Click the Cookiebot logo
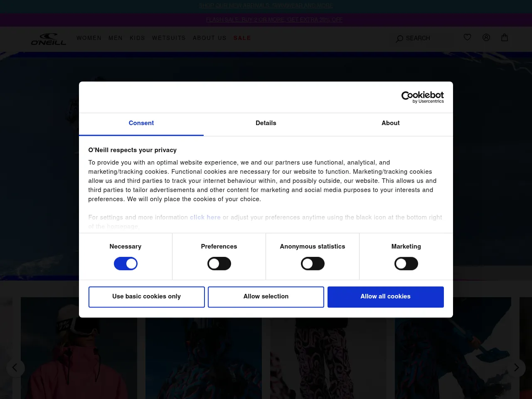532x399 pixels. point(422,97)
